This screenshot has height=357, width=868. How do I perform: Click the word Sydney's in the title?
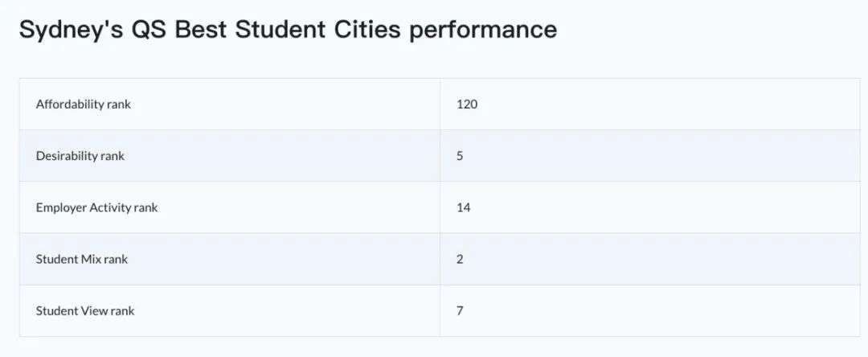pyautogui.click(x=72, y=31)
